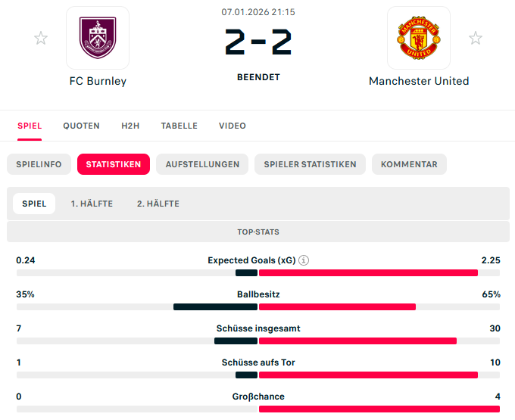
Task: Click the Ballbesitz possession bar
Action: click(x=257, y=306)
